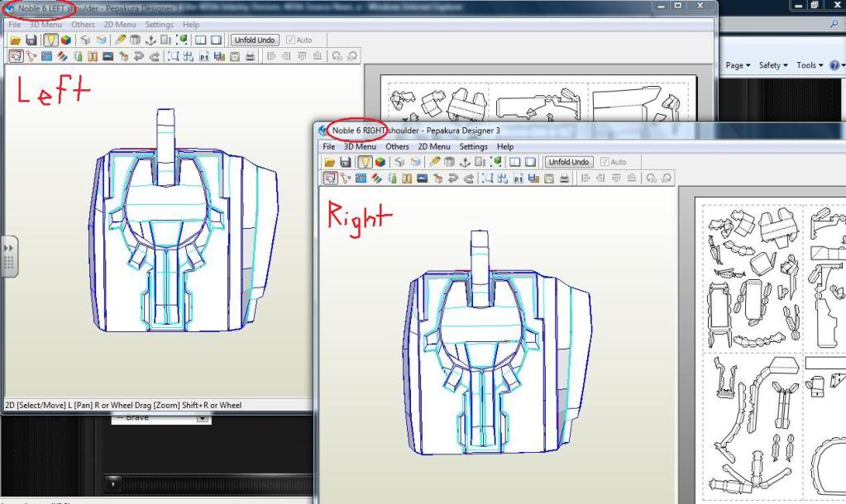
Task: Select Edge Color tool in RIGHT window
Action: coord(376,178)
